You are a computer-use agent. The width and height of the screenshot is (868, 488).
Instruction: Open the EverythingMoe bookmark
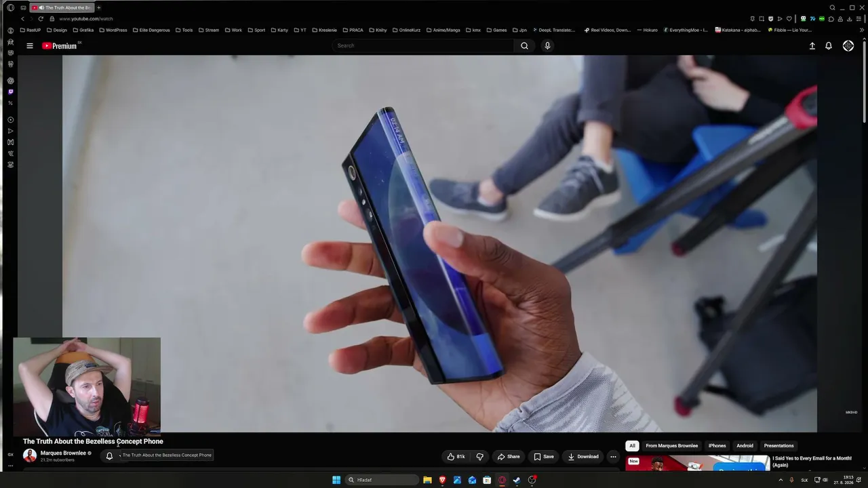685,30
